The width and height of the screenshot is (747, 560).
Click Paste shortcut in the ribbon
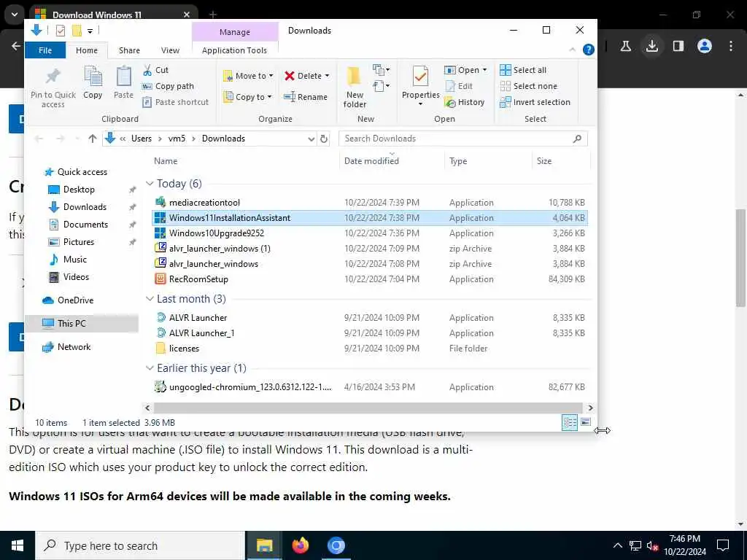tap(175, 102)
